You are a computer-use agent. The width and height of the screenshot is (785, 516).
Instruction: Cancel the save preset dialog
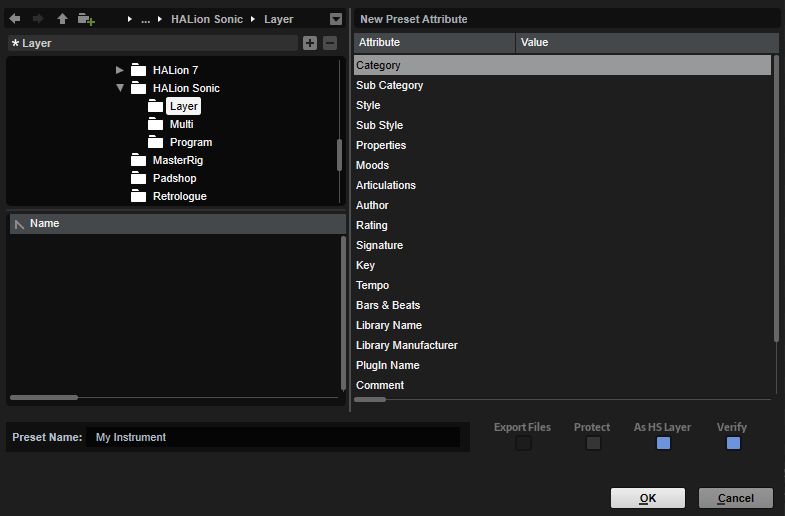735,498
